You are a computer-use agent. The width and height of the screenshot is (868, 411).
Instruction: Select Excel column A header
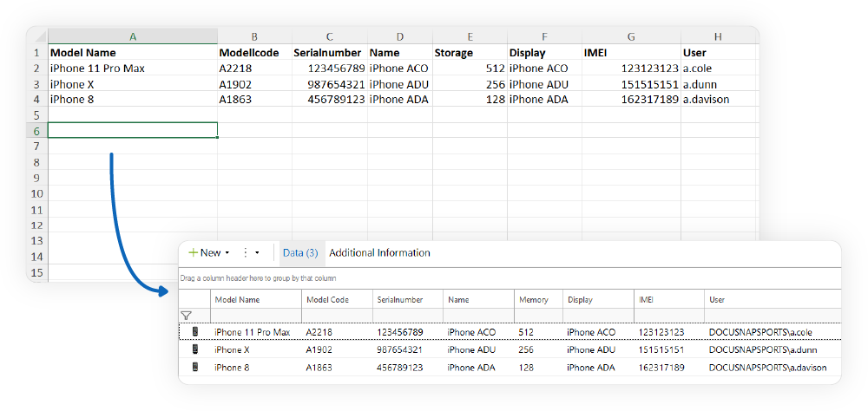(133, 36)
